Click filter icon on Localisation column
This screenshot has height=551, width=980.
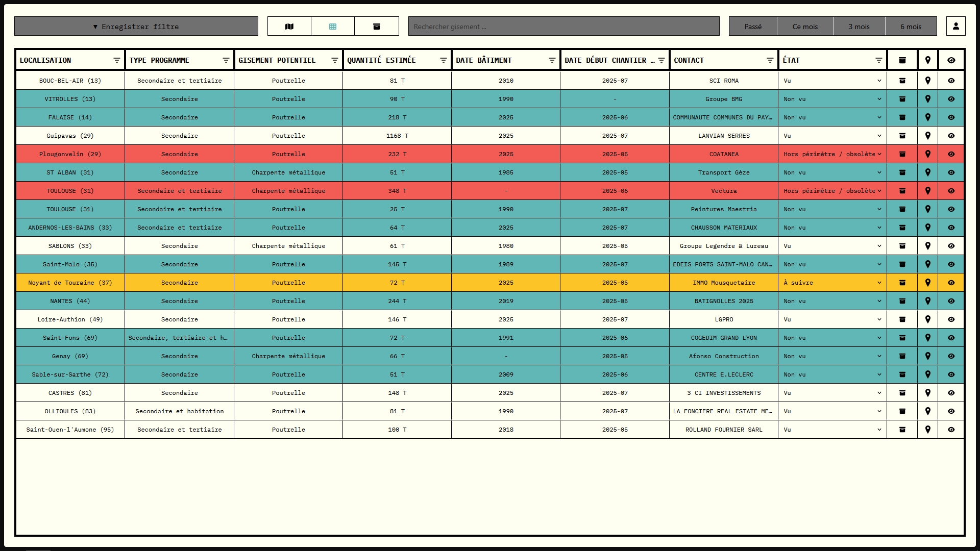(x=116, y=60)
